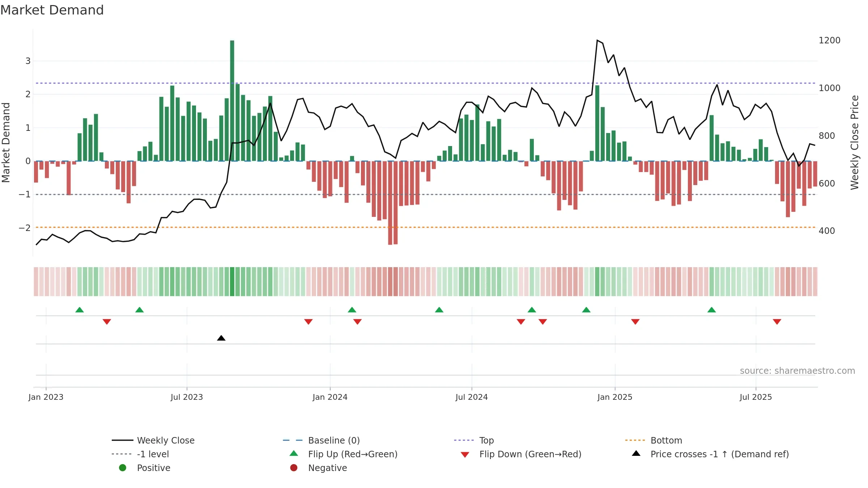
Task: Click the first green flip-up marker in early 2023
Action: pyautogui.click(x=80, y=310)
